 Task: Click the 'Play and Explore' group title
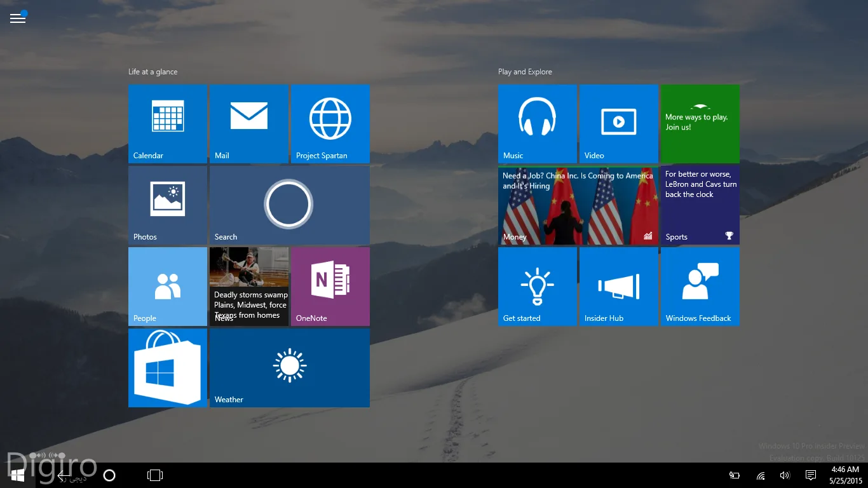click(525, 72)
